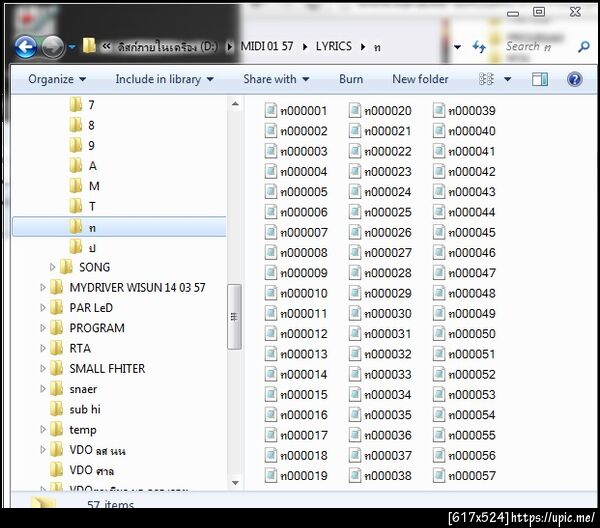Select file icon of ท000019

click(271, 475)
